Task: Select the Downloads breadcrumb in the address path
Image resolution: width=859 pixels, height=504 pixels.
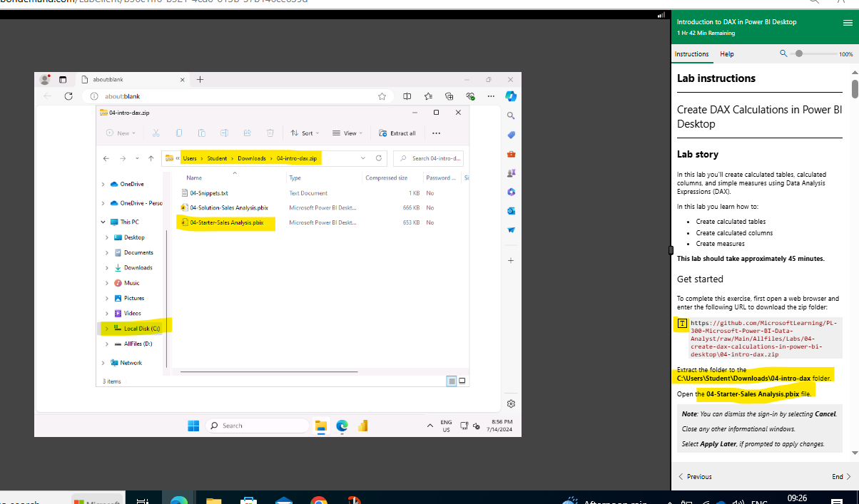Action: [252, 158]
